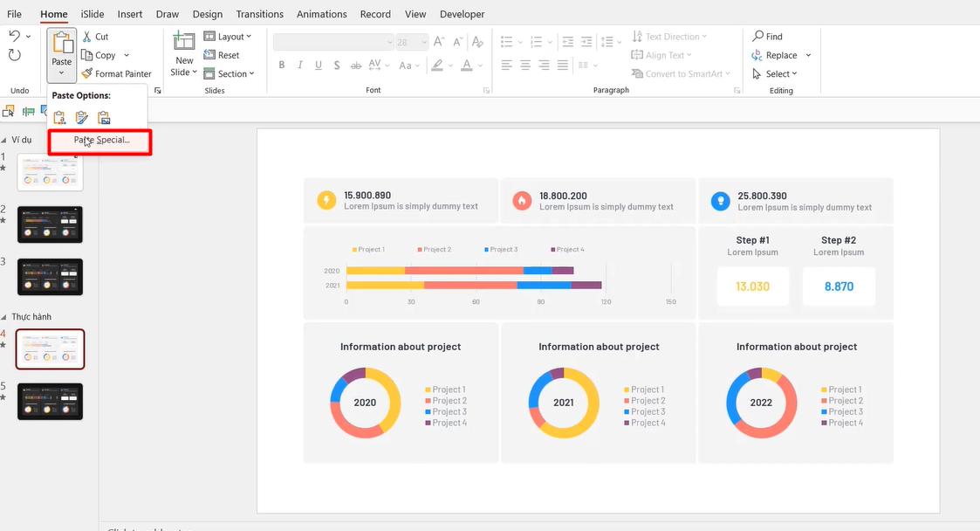The width and height of the screenshot is (980, 531).
Task: Click the Clear All Formatting icon
Action: click(x=476, y=41)
